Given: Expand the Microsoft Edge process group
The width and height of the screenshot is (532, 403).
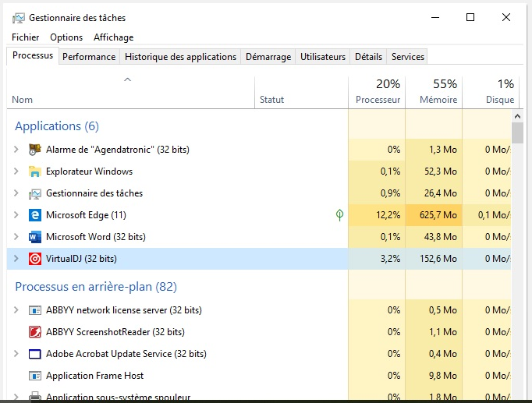Looking at the screenshot, I should point(16,215).
